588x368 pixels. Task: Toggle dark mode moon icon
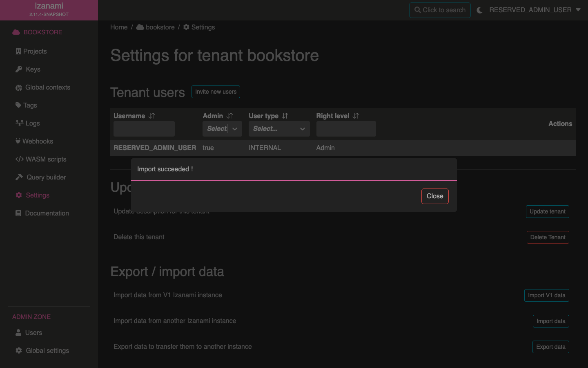click(480, 10)
